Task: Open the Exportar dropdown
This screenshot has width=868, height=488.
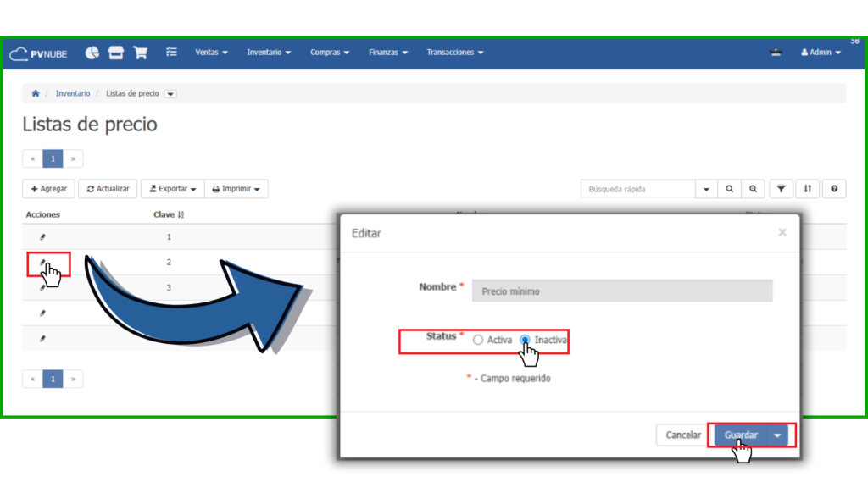Action: 172,189
